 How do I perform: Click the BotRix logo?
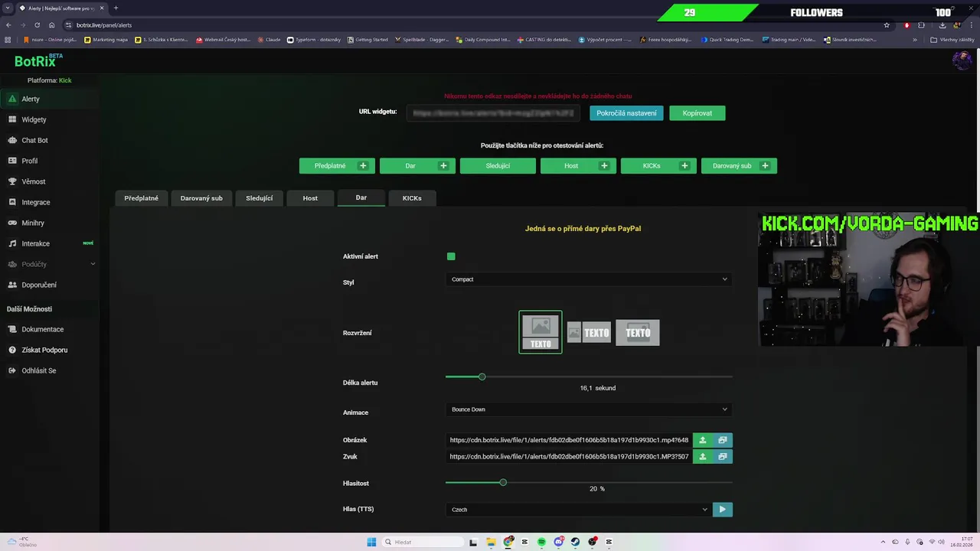point(38,60)
